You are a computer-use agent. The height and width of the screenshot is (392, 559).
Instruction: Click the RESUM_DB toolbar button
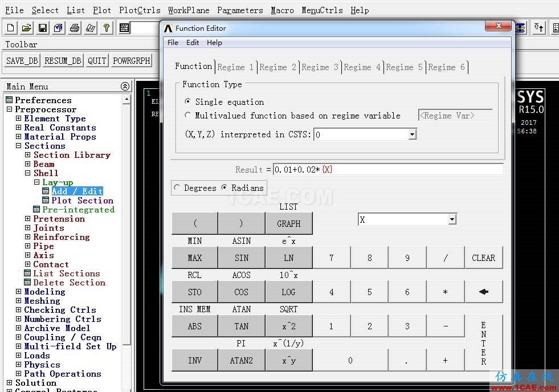tap(63, 61)
